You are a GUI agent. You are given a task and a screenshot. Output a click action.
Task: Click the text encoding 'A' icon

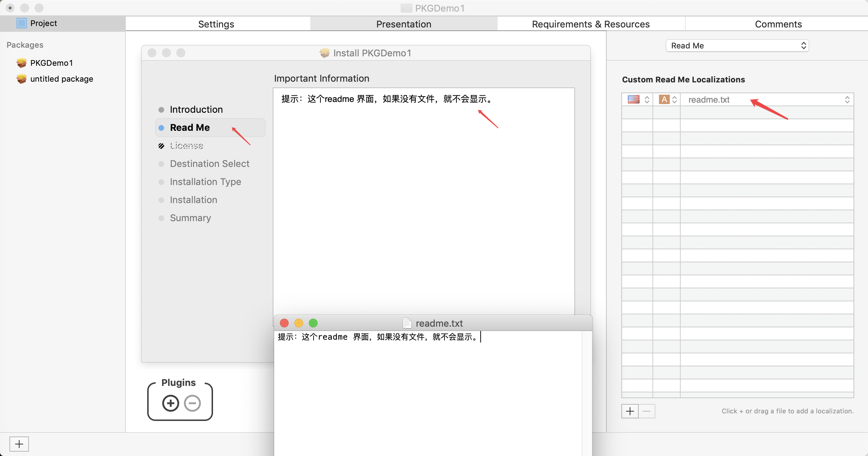click(x=664, y=99)
